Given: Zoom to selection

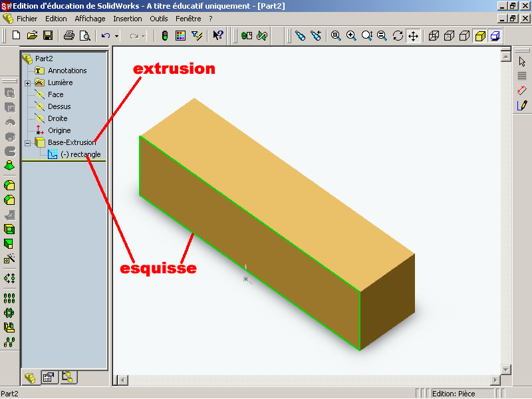Looking at the screenshot, I should tap(382, 36).
